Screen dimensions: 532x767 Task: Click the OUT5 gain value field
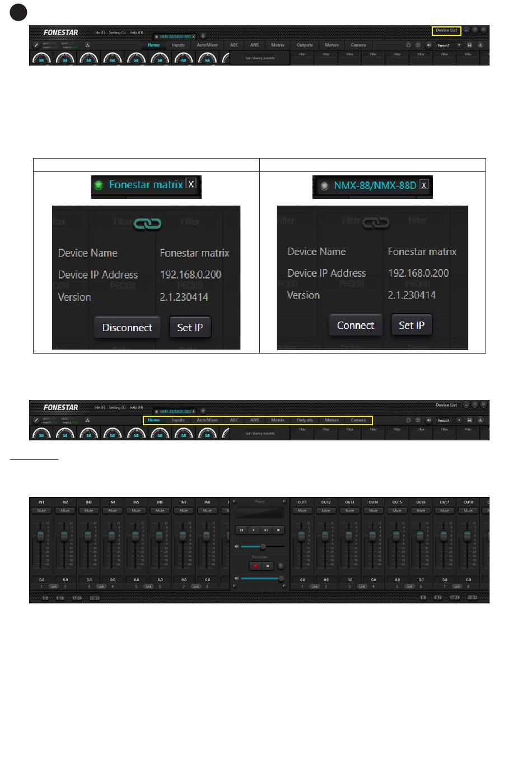(397, 580)
